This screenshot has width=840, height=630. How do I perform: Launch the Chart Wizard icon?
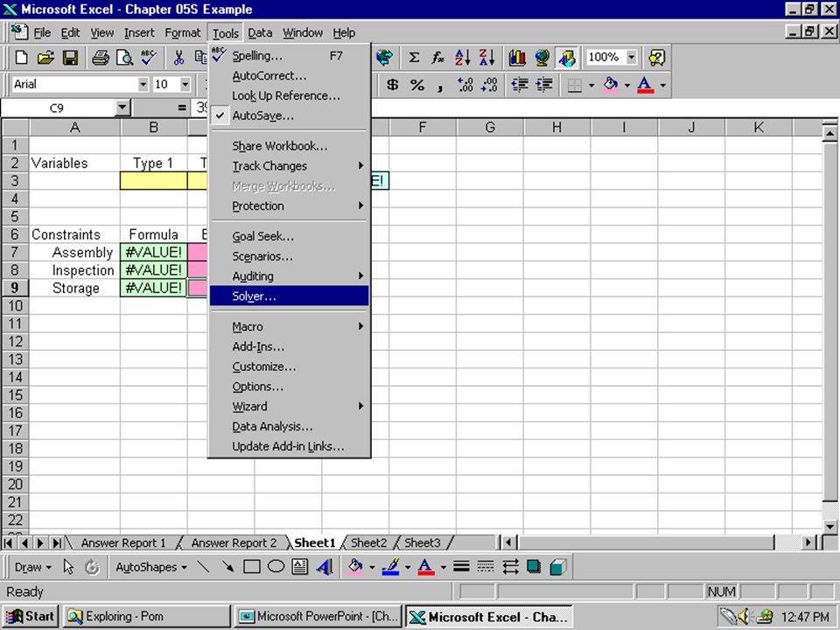click(x=517, y=58)
